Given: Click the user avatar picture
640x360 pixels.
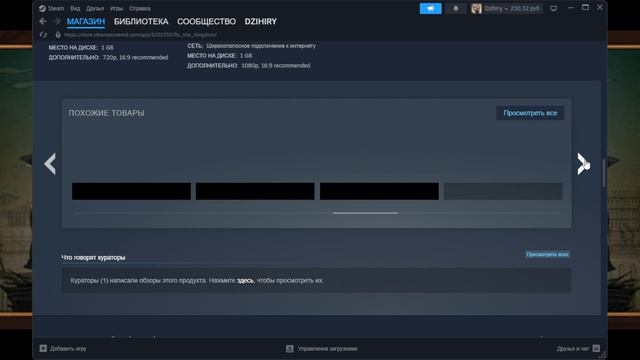Looking at the screenshot, I should (476, 8).
